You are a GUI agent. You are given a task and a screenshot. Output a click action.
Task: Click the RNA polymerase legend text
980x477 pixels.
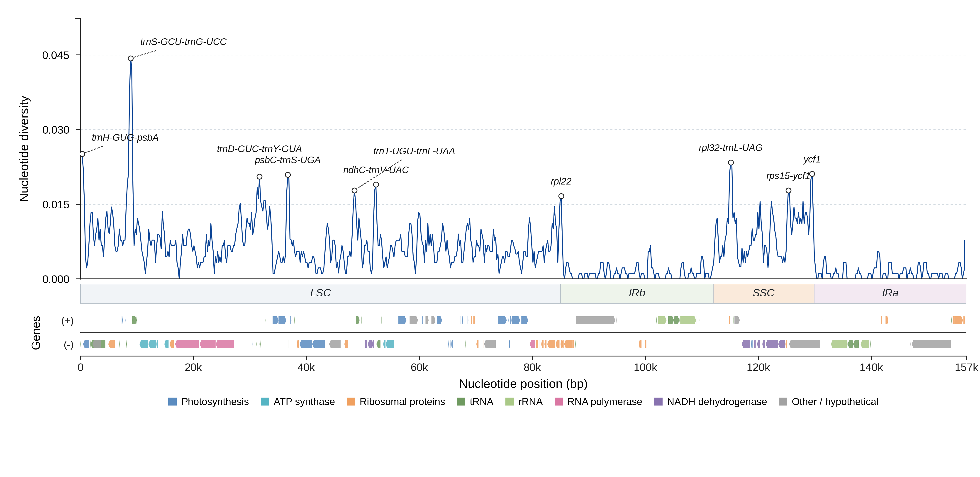click(605, 402)
